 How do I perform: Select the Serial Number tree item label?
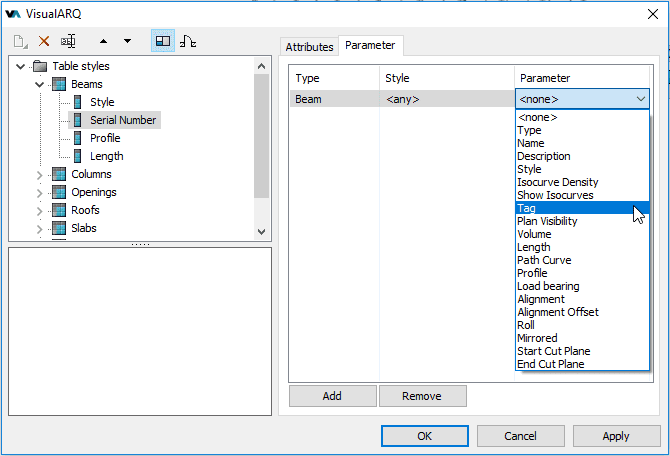tap(123, 120)
